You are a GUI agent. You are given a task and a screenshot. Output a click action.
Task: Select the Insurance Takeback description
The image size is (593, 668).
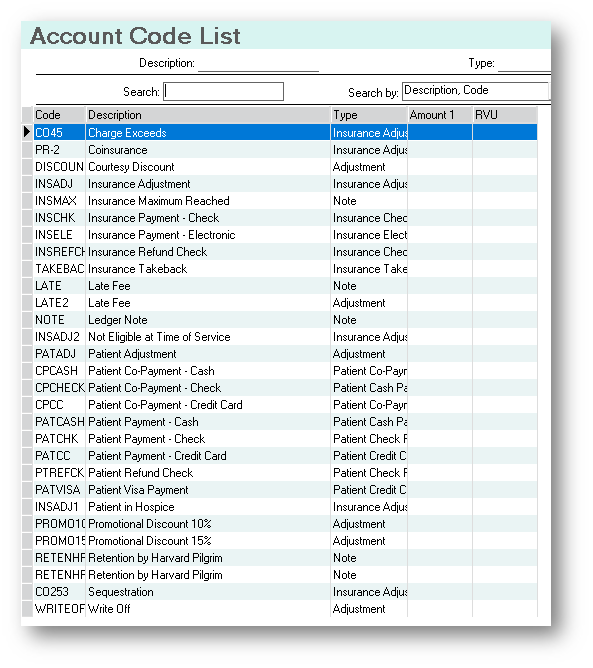tap(208, 269)
